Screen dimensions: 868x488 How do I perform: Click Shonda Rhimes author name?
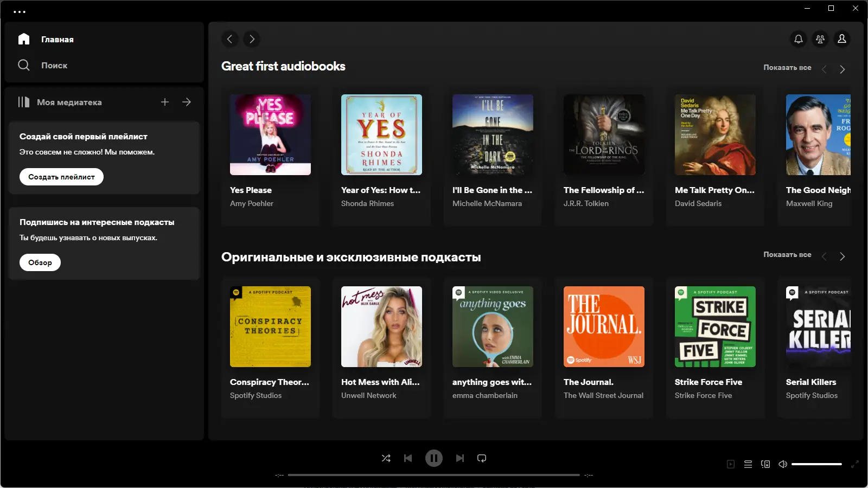(367, 204)
